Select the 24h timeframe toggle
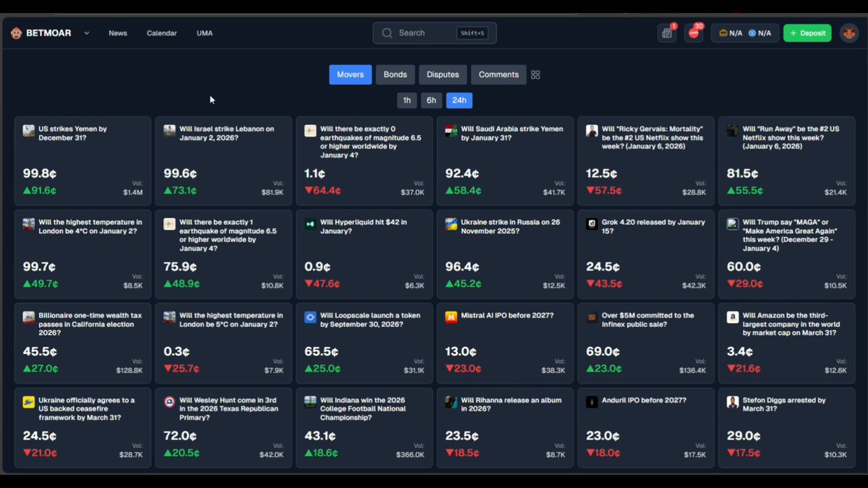Viewport: 868px width, 488px height. pos(459,100)
